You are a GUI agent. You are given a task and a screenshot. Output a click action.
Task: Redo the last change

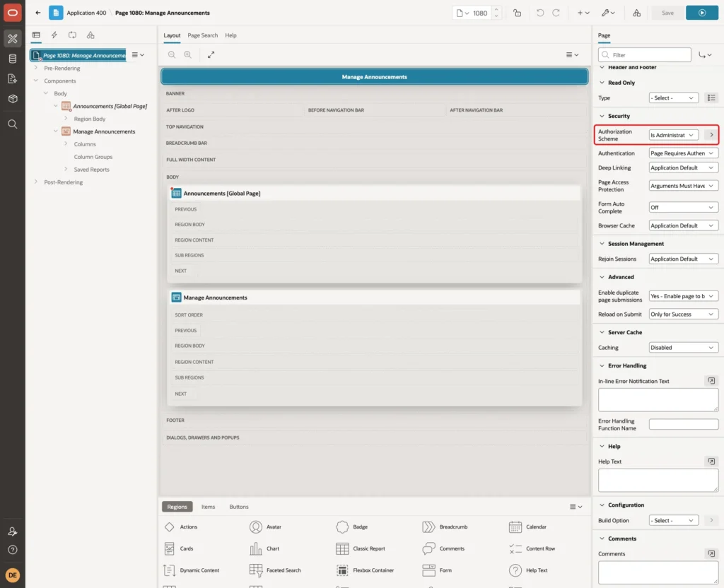556,13
